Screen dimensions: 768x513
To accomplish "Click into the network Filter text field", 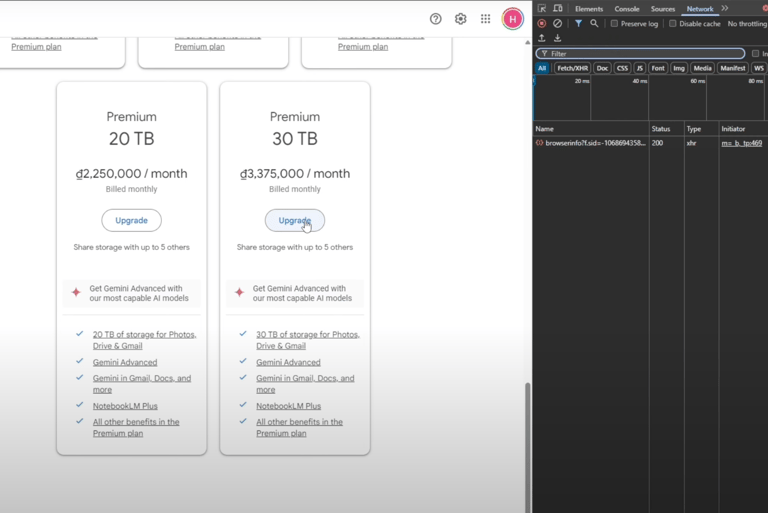I will tap(640, 53).
